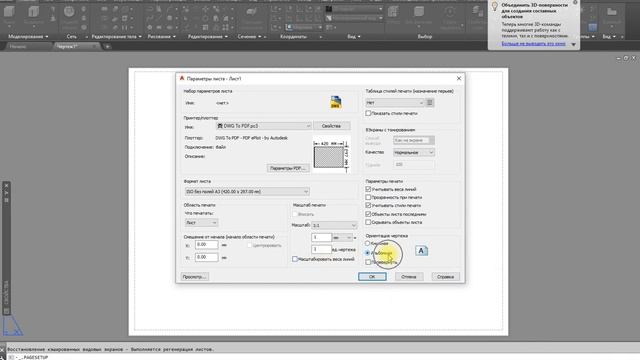The image size is (640, 360).
Task: Open the printer name dropdown DWG To PDF
Action: click(264, 126)
